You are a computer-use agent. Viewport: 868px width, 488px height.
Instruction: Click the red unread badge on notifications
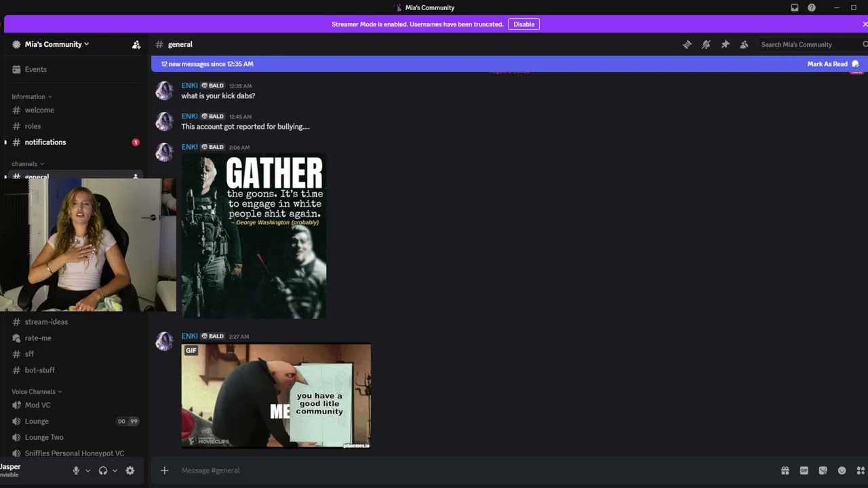[136, 142]
